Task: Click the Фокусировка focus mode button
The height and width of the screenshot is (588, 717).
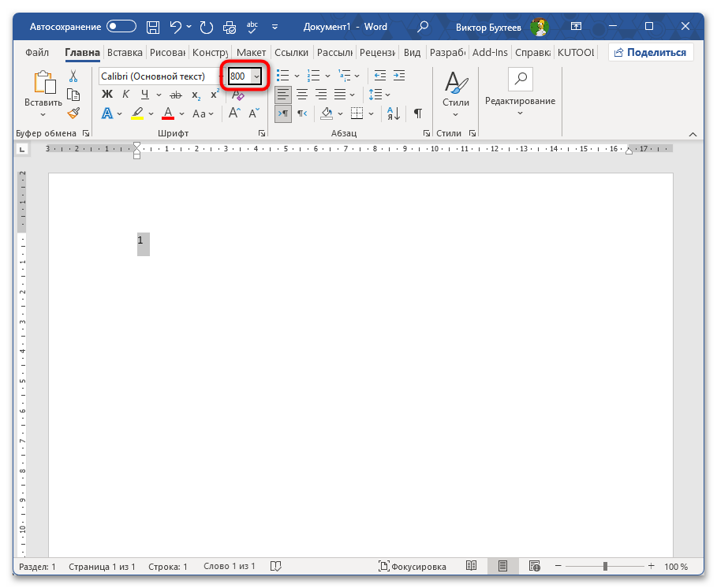Action: [x=413, y=566]
